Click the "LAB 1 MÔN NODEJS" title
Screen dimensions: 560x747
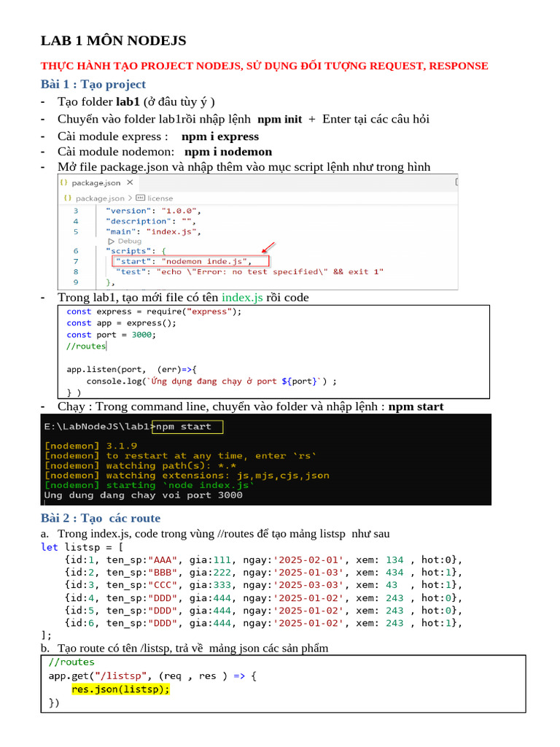click(113, 41)
